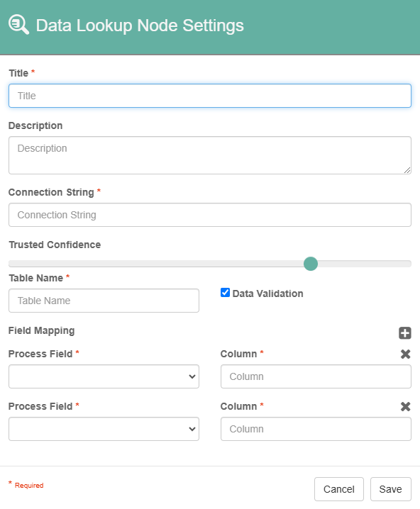Remove the first field mapping row

coord(405,354)
